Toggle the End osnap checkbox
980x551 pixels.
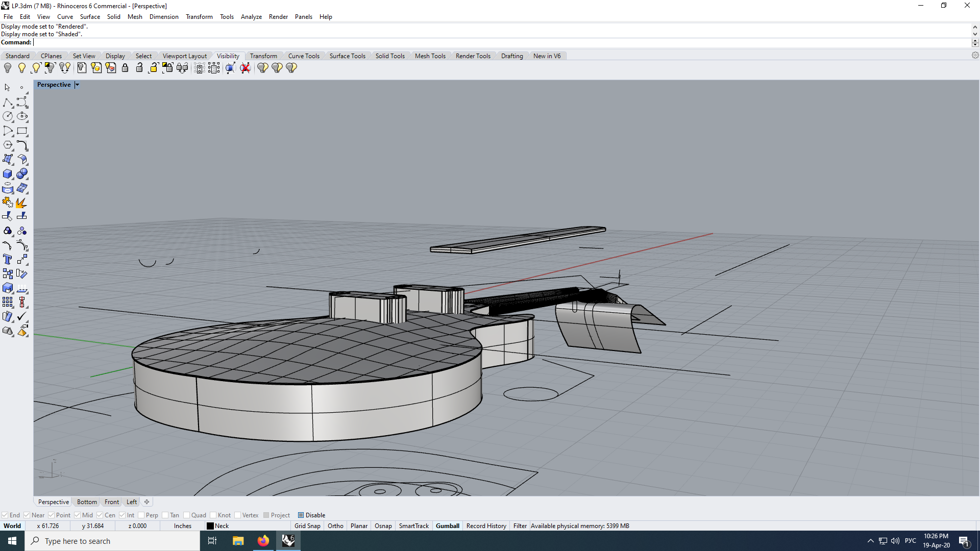pyautogui.click(x=5, y=515)
